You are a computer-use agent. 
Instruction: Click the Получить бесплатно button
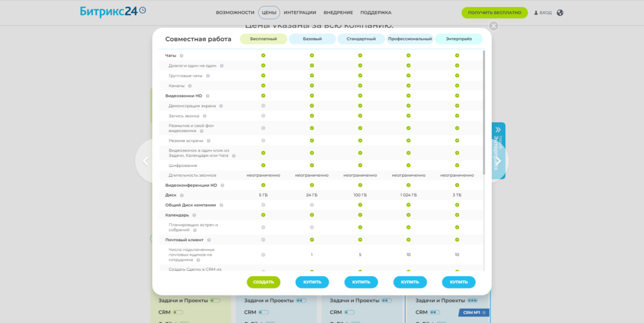pos(494,12)
